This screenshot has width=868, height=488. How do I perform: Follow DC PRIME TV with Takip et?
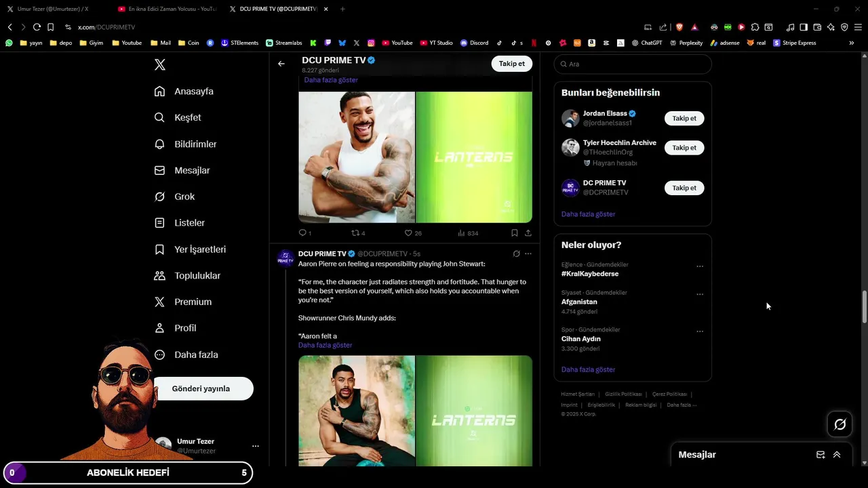pyautogui.click(x=684, y=188)
